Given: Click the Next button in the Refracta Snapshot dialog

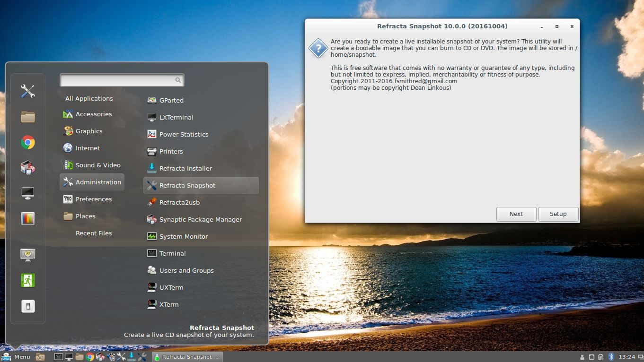Looking at the screenshot, I should (516, 214).
